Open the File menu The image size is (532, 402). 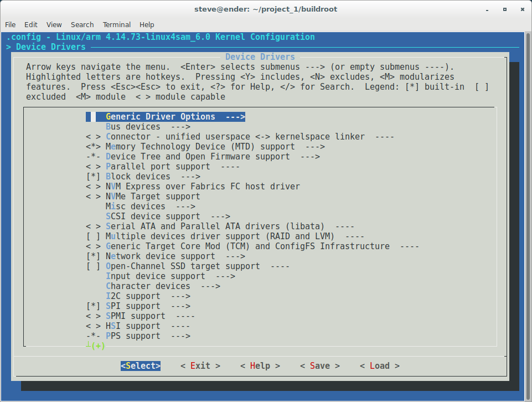(10, 24)
